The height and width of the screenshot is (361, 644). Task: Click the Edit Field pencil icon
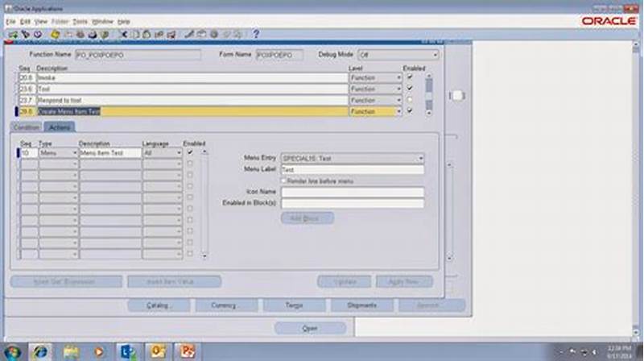[x=189, y=35]
